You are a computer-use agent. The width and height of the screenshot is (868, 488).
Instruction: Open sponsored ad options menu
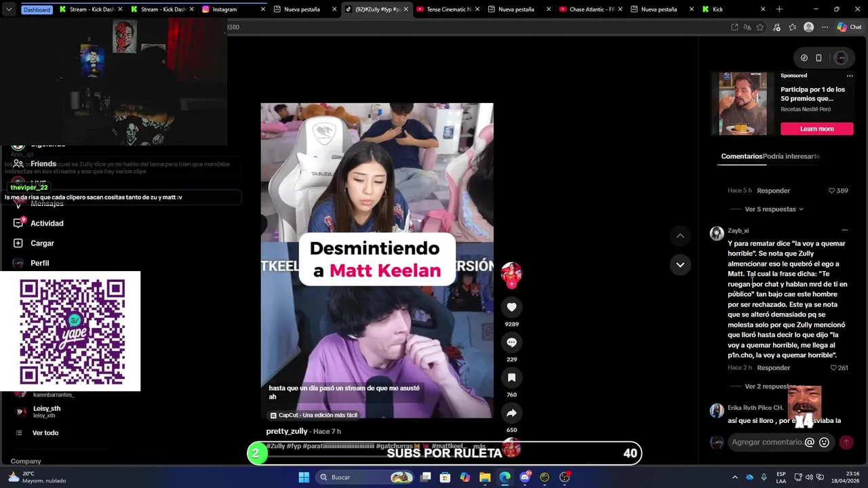click(849, 76)
